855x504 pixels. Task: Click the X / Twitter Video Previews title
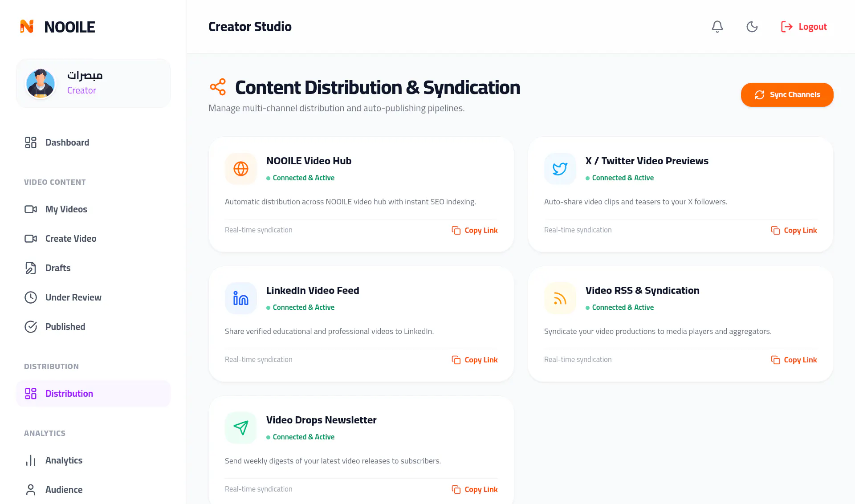click(647, 161)
